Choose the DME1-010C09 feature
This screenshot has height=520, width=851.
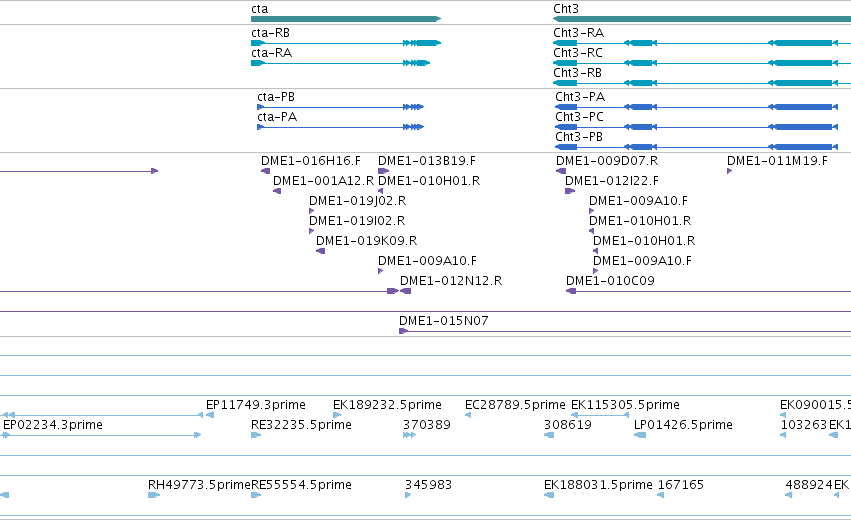coord(610,281)
